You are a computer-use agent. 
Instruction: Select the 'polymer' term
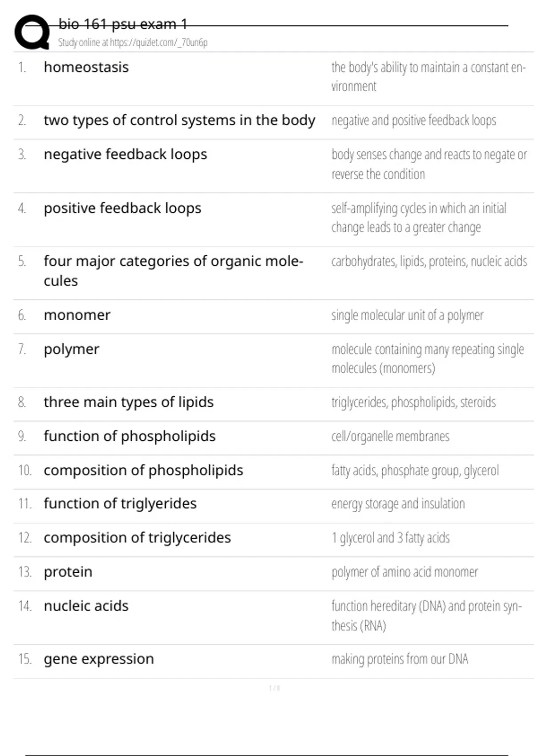tap(71, 350)
